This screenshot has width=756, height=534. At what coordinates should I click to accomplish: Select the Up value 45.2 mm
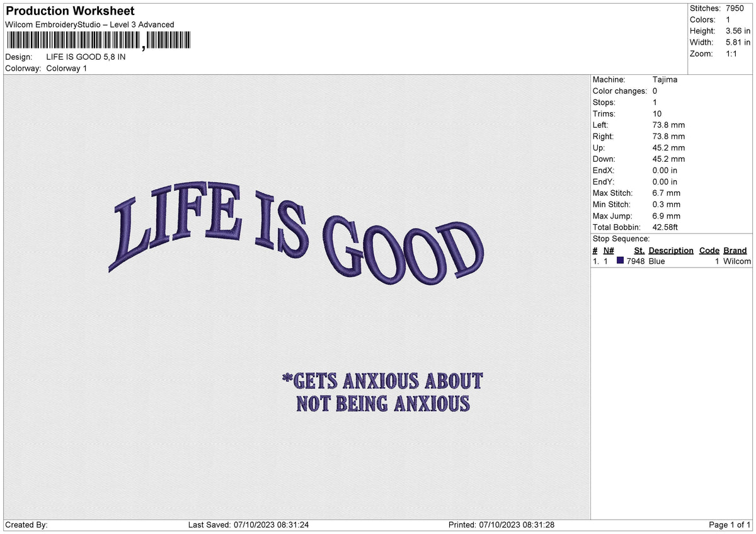[x=669, y=148]
